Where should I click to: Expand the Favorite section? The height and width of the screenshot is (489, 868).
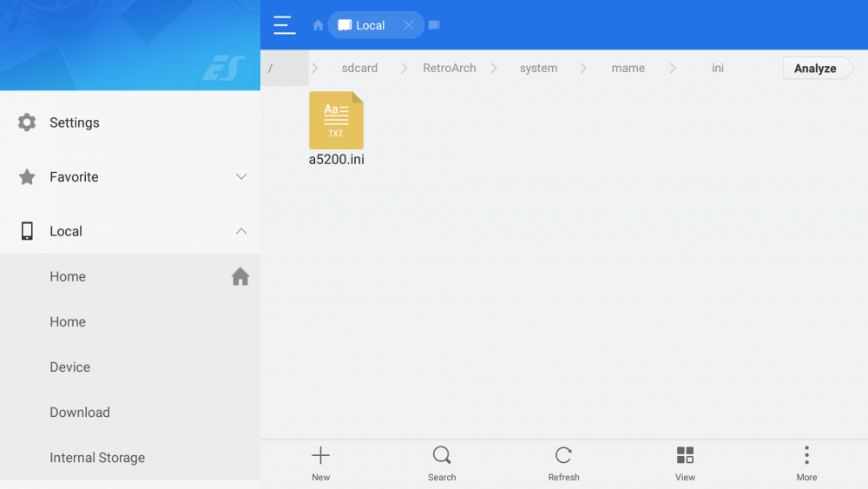pos(241,177)
